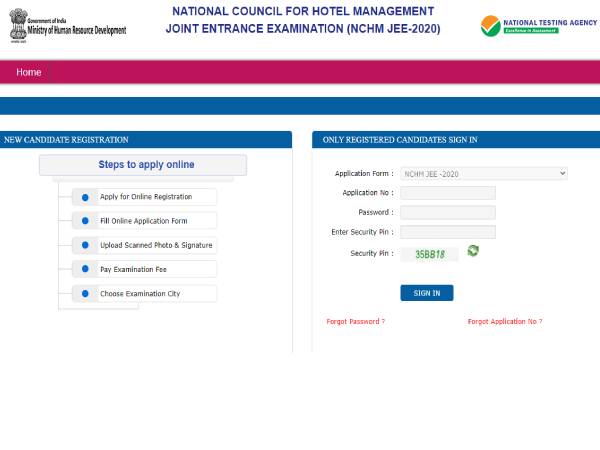Open the Home menu item
This screenshot has height=450, width=600.
[x=29, y=72]
